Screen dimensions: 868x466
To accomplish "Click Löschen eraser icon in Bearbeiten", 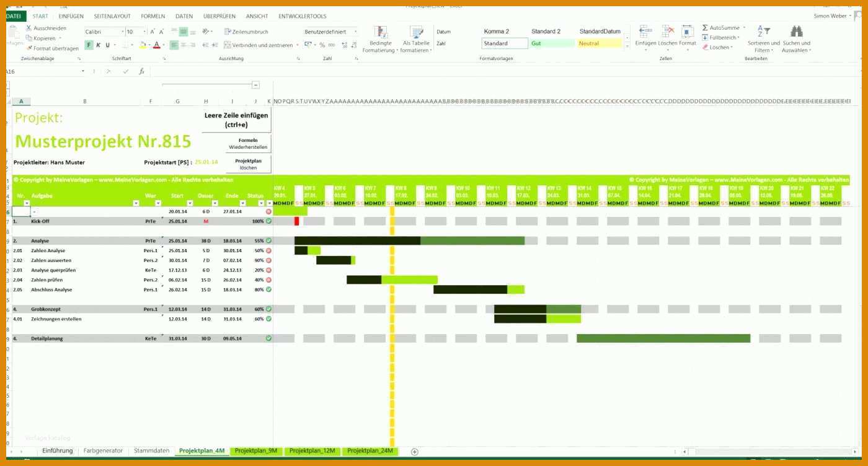I will pyautogui.click(x=706, y=47).
